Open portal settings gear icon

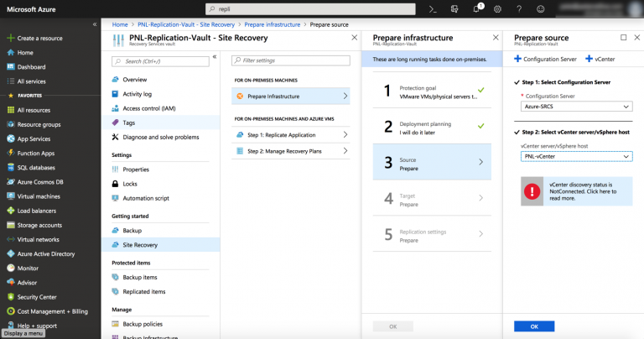(x=497, y=9)
